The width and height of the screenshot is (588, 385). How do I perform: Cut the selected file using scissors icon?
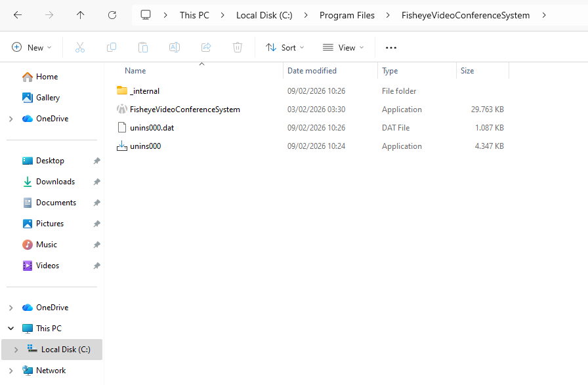tap(81, 47)
